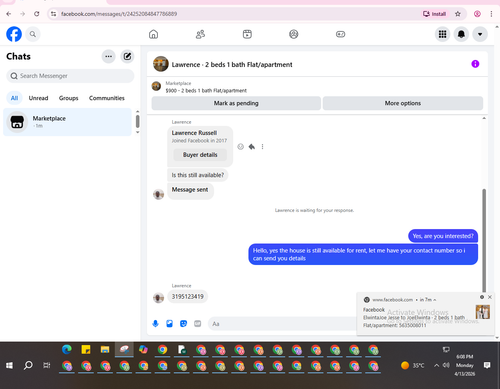Open Chats options three-dot button

coord(109,56)
